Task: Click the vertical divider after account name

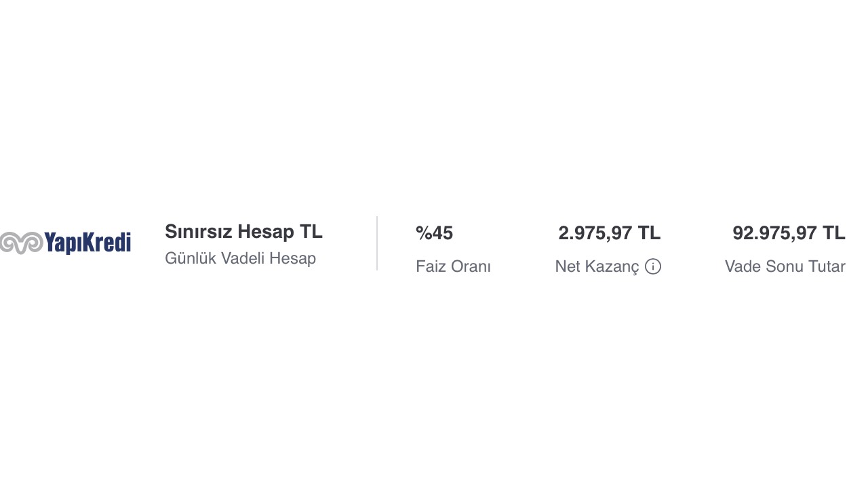Action: 377,243
